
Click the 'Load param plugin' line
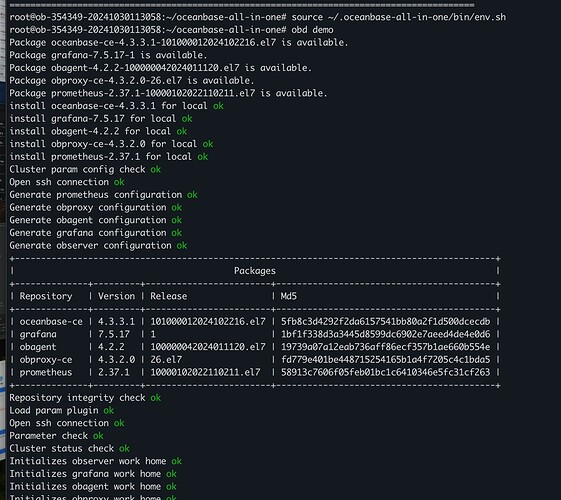click(62, 410)
